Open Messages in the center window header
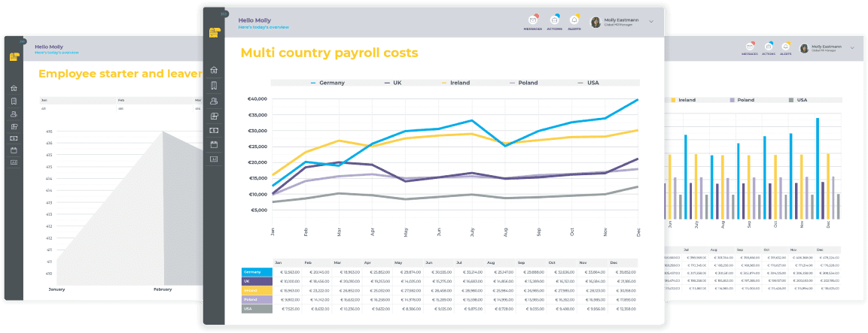Image resolution: width=868 pixels, height=333 pixels. [x=533, y=22]
